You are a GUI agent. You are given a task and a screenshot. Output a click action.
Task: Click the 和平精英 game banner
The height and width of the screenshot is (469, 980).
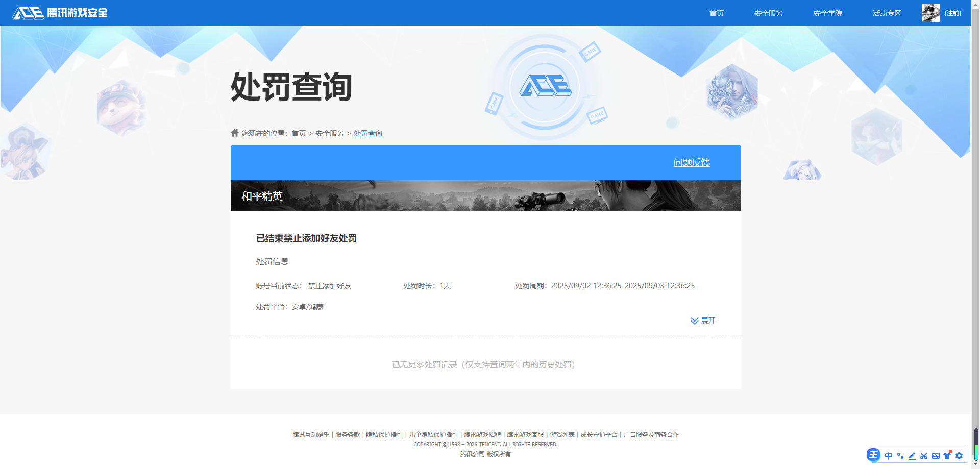[x=486, y=195]
